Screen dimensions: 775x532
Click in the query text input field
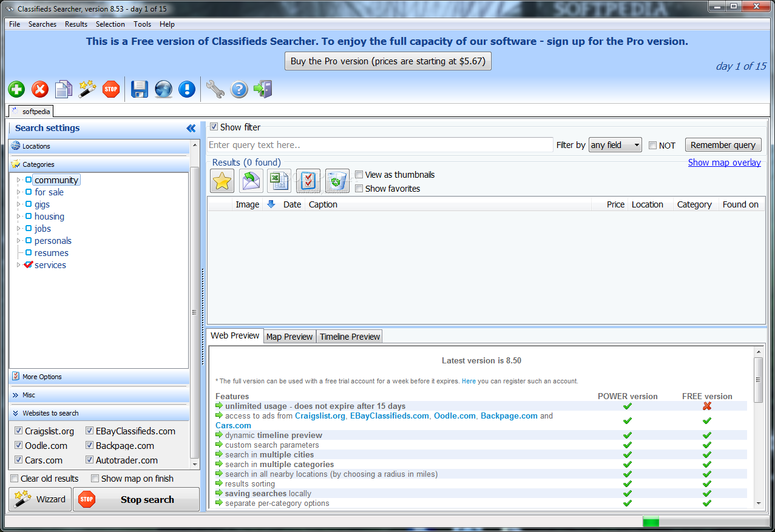tap(380, 145)
